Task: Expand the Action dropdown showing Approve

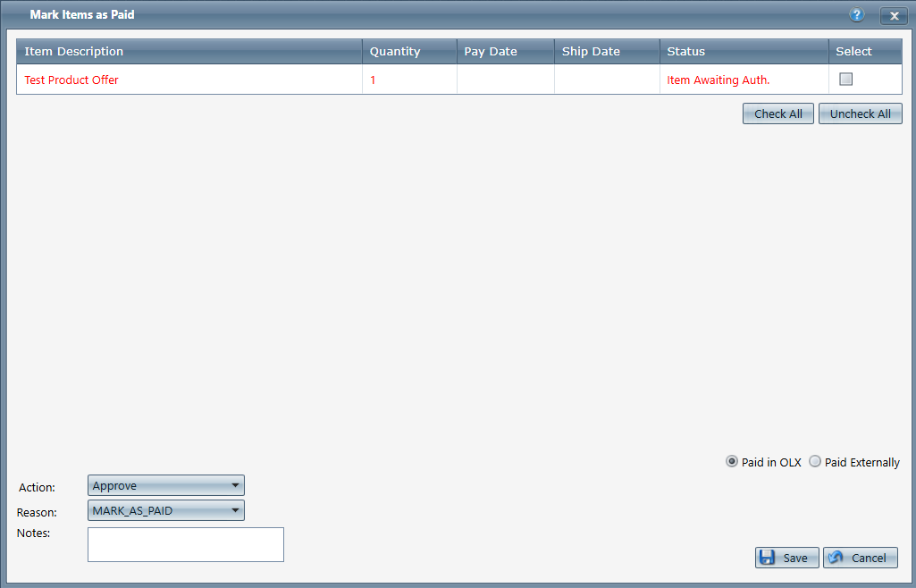Action: click(166, 485)
